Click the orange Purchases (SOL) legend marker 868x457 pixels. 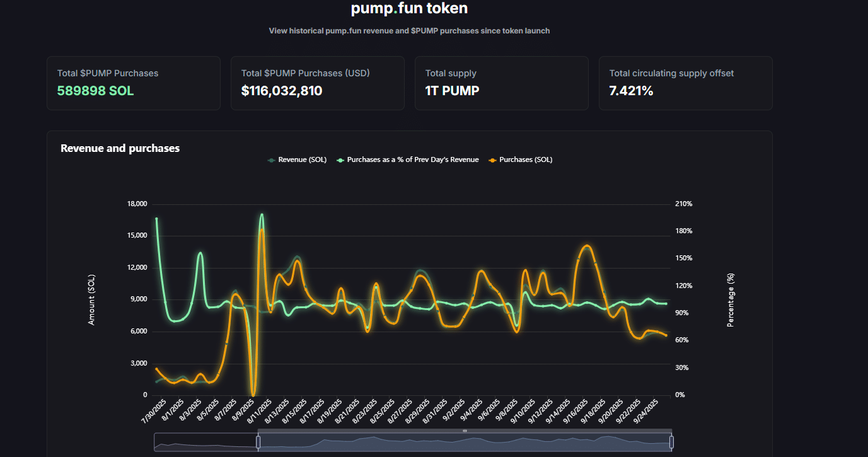(x=491, y=159)
